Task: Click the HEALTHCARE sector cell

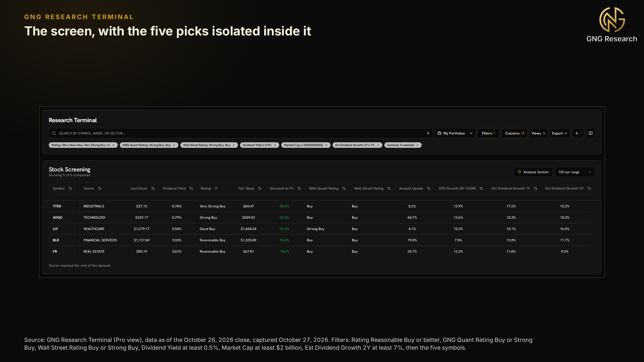Action: coord(94,229)
